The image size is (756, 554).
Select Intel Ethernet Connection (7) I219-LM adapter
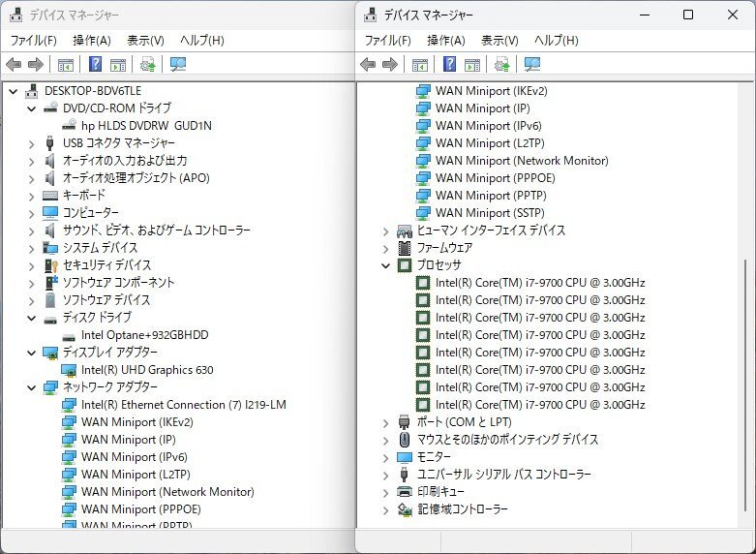(183, 405)
